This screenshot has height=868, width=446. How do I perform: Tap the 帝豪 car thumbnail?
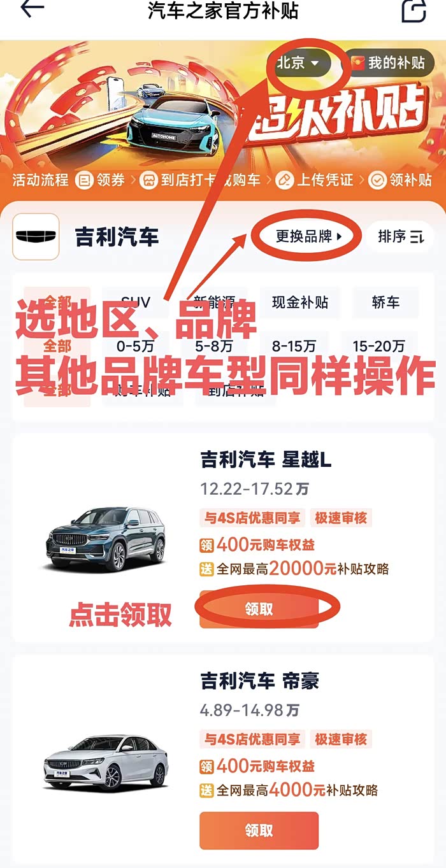tap(106, 762)
